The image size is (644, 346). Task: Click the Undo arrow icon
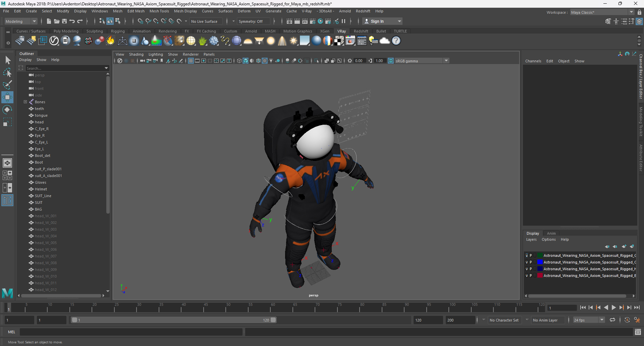(x=72, y=21)
